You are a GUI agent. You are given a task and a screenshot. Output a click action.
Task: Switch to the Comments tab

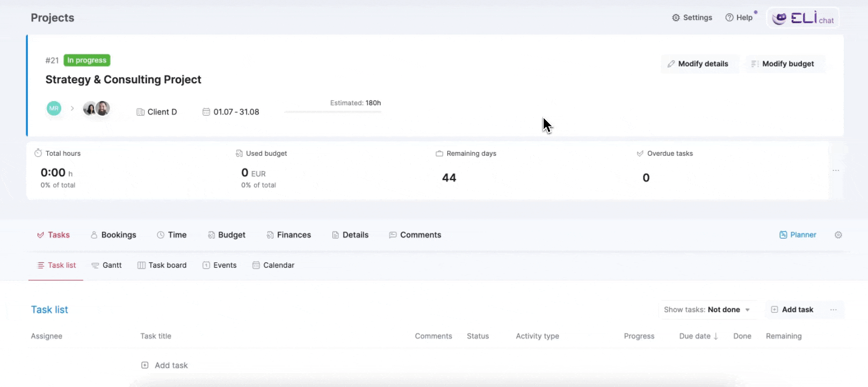[x=415, y=235]
